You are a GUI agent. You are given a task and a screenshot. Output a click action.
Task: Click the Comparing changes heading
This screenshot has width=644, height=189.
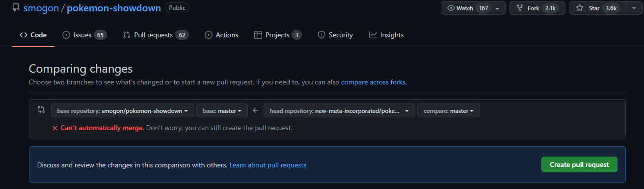click(80, 69)
